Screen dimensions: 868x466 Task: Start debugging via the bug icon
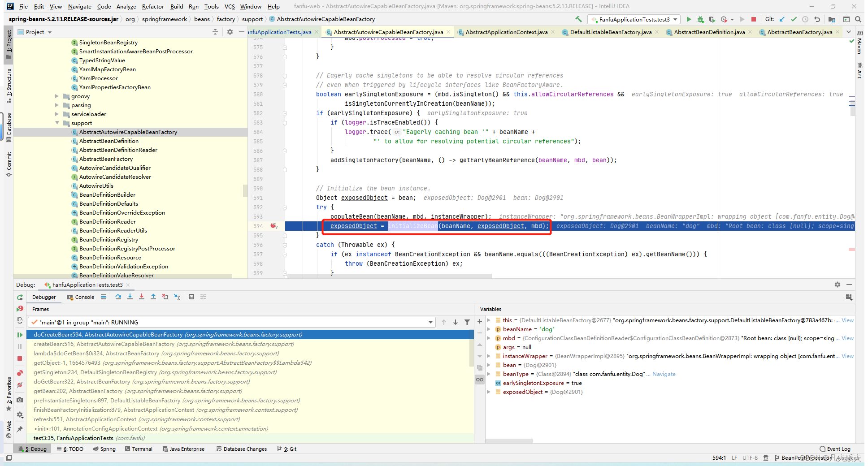pyautogui.click(x=700, y=19)
